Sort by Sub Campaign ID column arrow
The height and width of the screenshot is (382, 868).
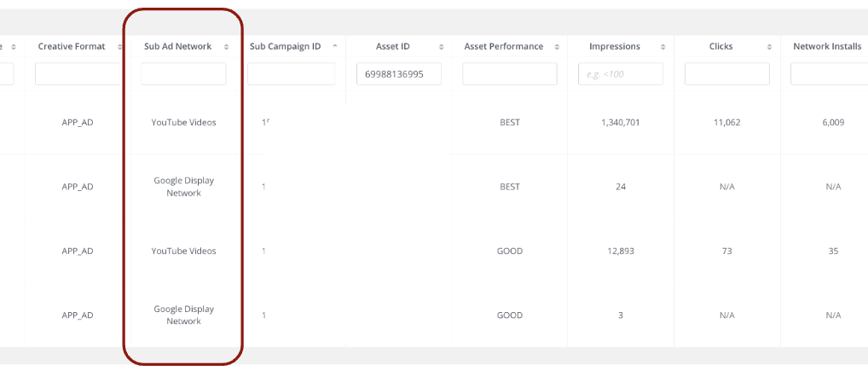click(x=334, y=46)
